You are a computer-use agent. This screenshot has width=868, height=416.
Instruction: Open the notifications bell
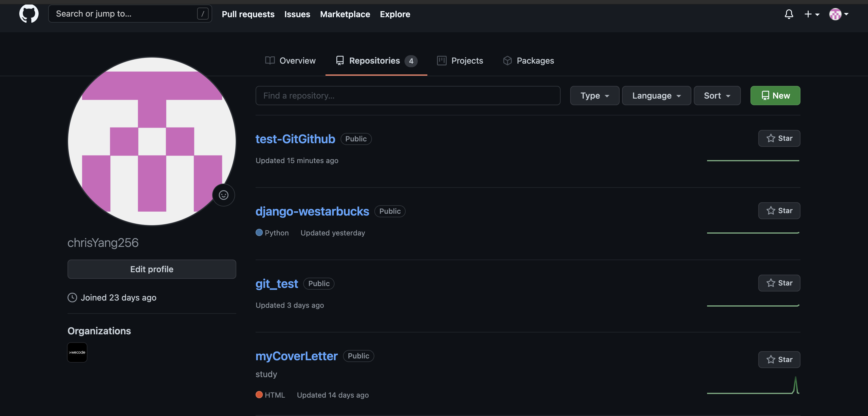pos(788,14)
